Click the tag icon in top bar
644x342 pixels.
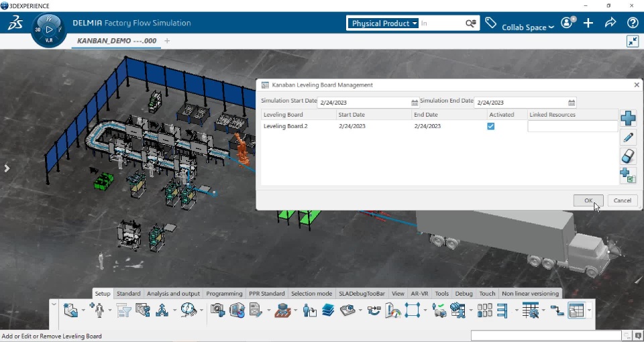(490, 23)
